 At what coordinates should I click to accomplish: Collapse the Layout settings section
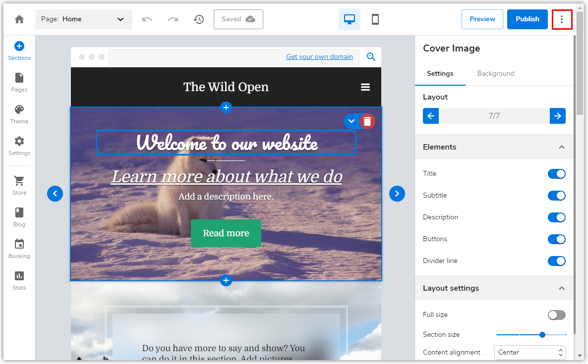[561, 288]
